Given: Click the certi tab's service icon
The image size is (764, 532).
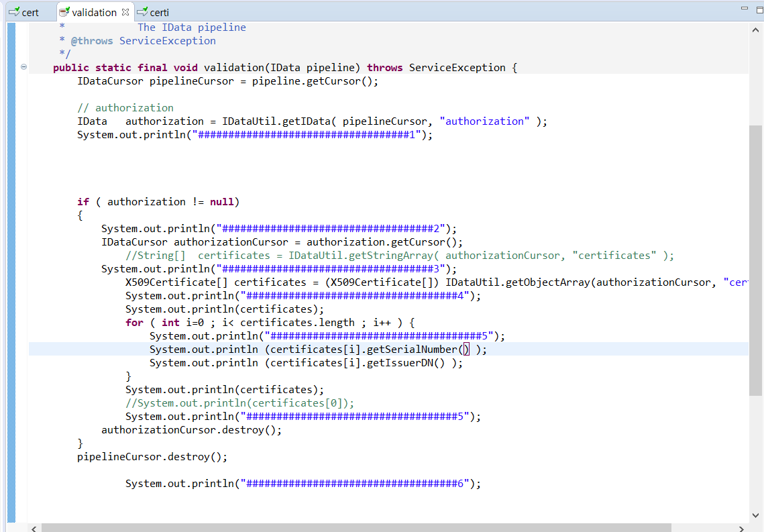Looking at the screenshot, I should [x=142, y=12].
